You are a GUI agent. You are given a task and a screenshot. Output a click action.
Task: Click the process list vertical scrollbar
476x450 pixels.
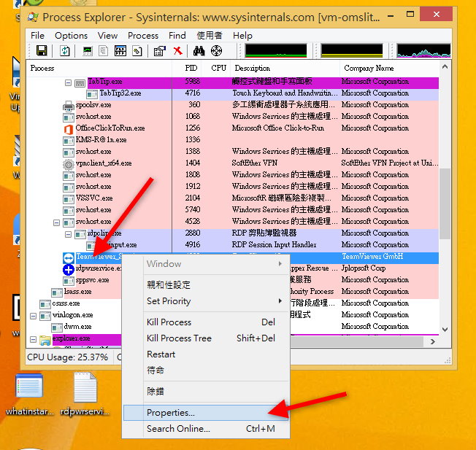(x=445, y=219)
